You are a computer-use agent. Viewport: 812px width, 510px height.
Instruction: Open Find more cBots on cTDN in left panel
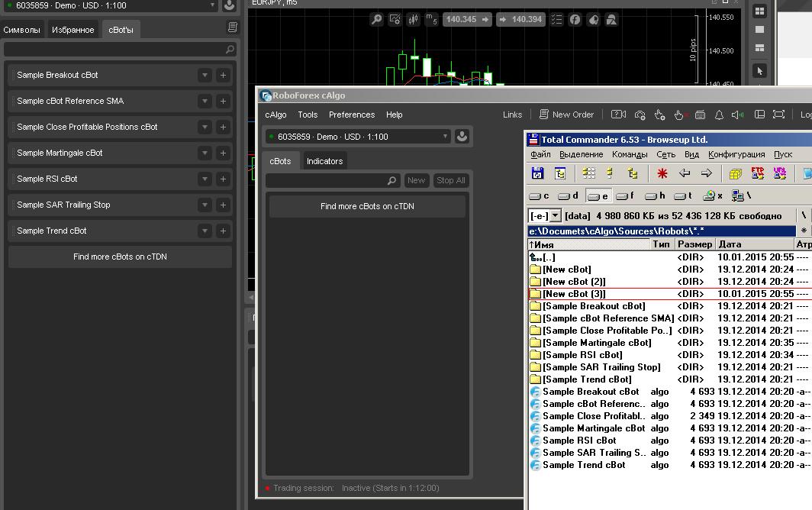click(x=120, y=257)
